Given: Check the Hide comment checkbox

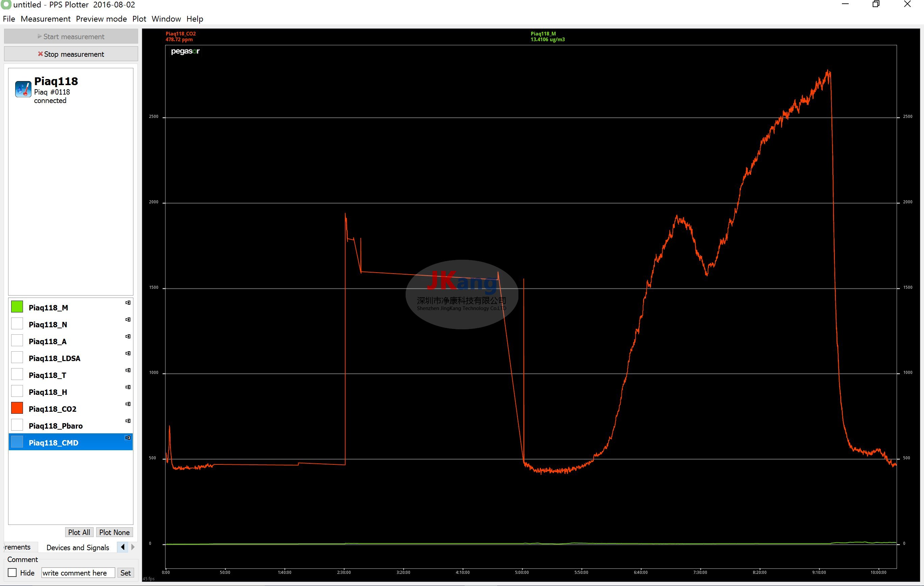Looking at the screenshot, I should 12,572.
